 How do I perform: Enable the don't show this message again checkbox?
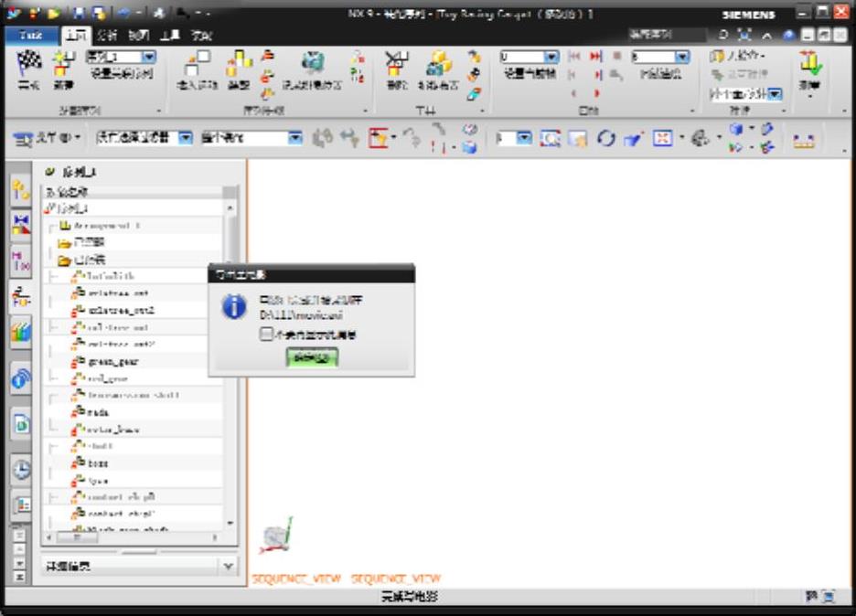[266, 335]
